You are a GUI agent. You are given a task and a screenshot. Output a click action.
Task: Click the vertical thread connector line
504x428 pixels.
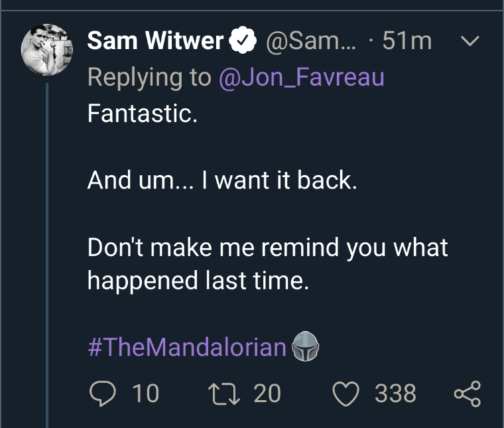click(47, 255)
